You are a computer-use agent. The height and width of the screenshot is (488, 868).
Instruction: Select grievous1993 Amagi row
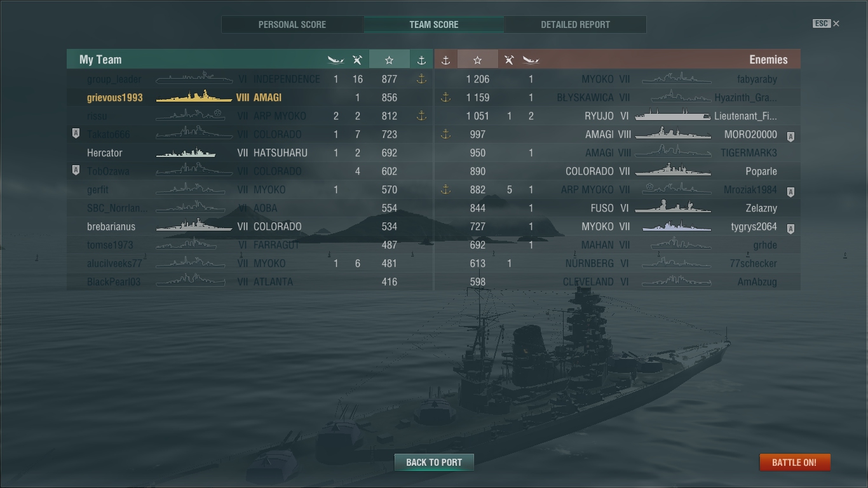250,97
